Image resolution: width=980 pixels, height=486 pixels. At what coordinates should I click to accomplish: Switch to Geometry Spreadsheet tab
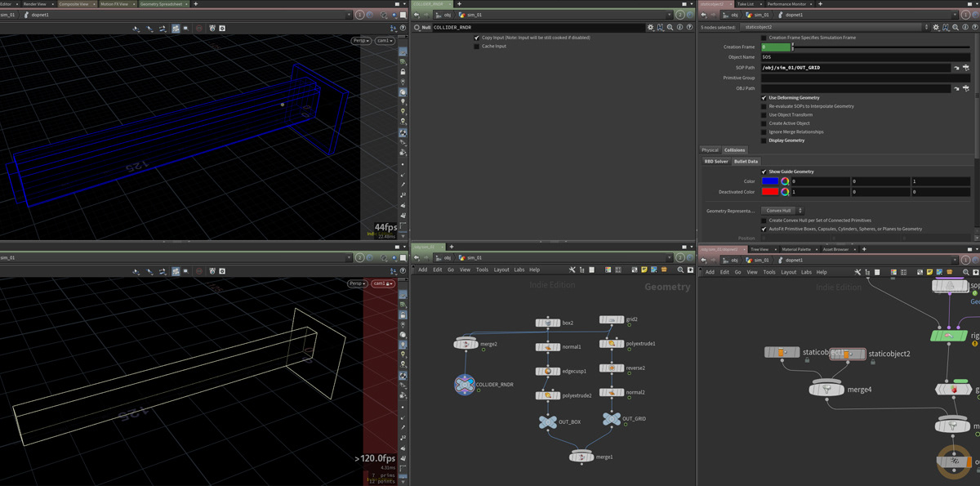tap(160, 4)
